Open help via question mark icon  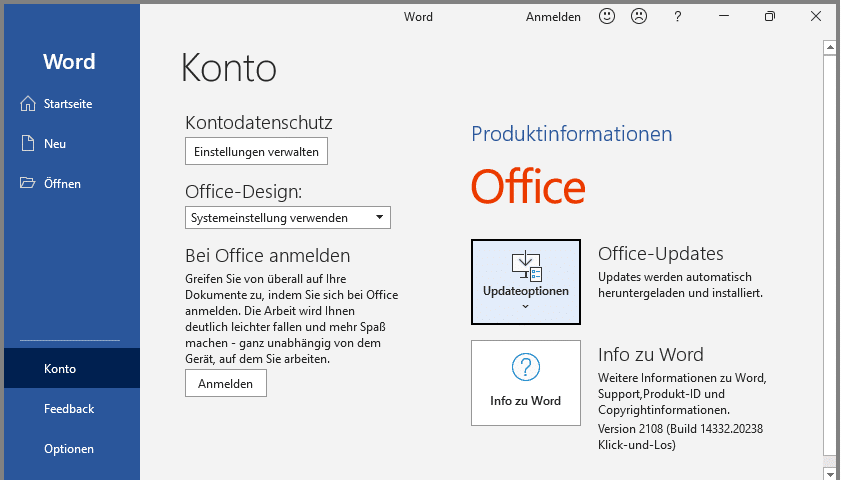(677, 16)
